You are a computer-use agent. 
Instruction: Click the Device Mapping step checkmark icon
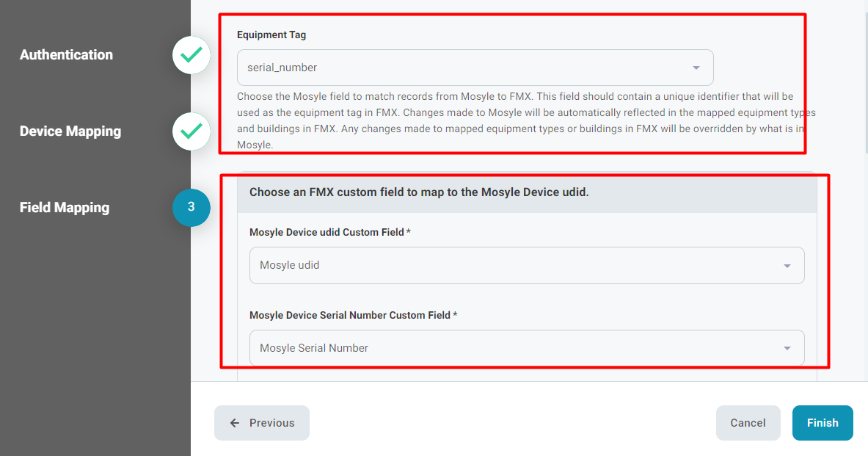tap(192, 131)
